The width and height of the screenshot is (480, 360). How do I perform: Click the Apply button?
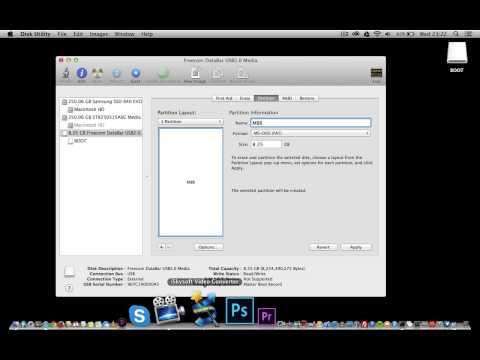pyautogui.click(x=356, y=247)
